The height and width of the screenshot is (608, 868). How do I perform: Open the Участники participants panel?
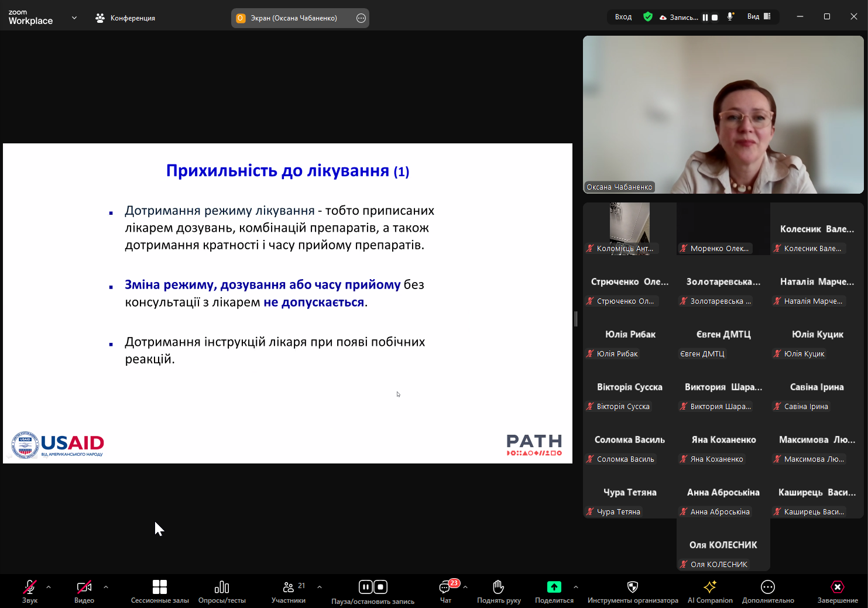coord(289,587)
